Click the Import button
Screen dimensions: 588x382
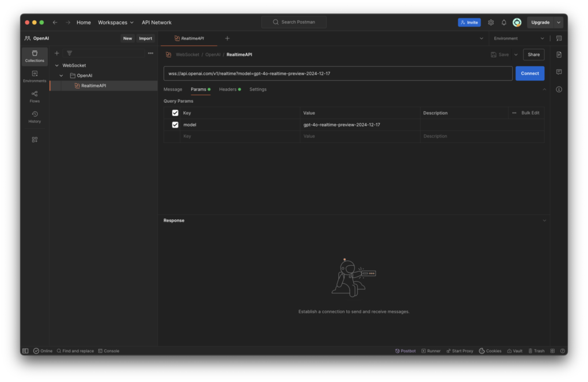coord(145,38)
